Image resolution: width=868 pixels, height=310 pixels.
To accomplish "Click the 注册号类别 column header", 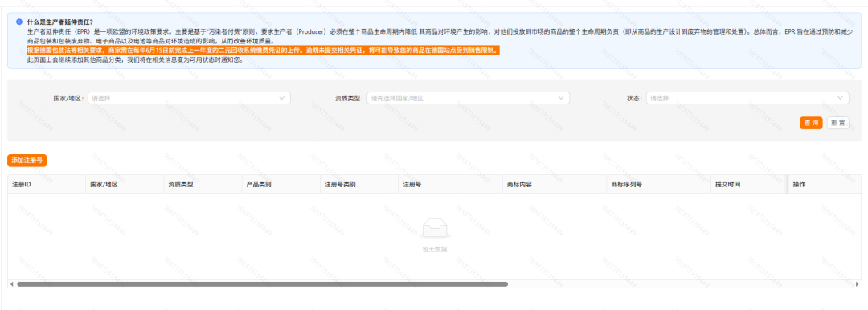I will tap(358, 185).
